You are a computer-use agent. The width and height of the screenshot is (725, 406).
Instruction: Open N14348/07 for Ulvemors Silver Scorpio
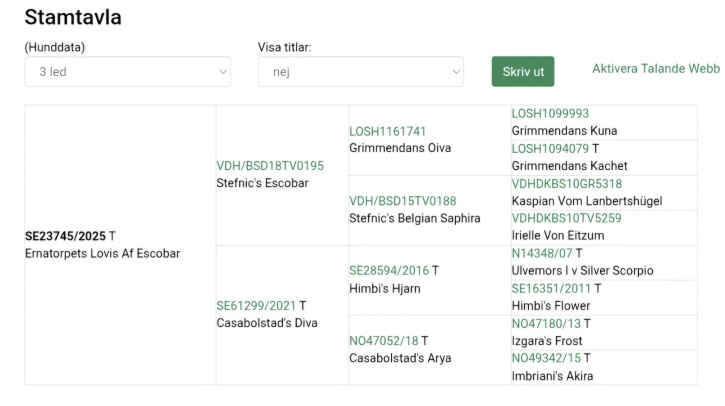click(541, 254)
